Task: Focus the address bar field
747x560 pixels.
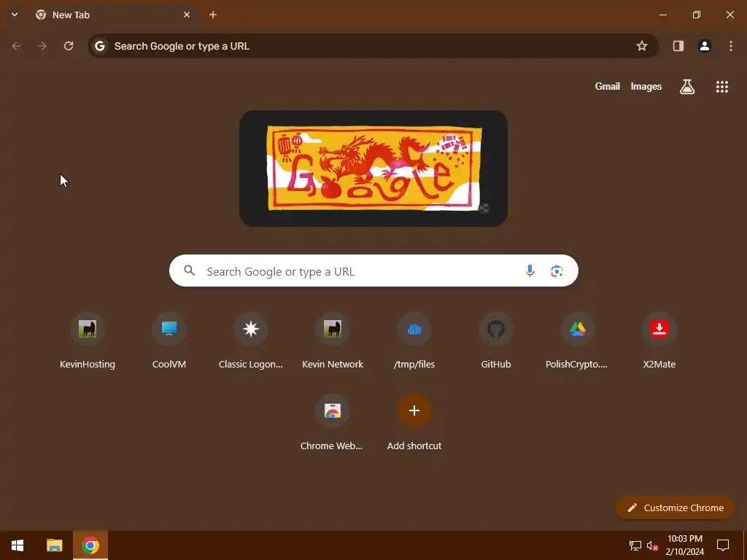Action: (373, 46)
